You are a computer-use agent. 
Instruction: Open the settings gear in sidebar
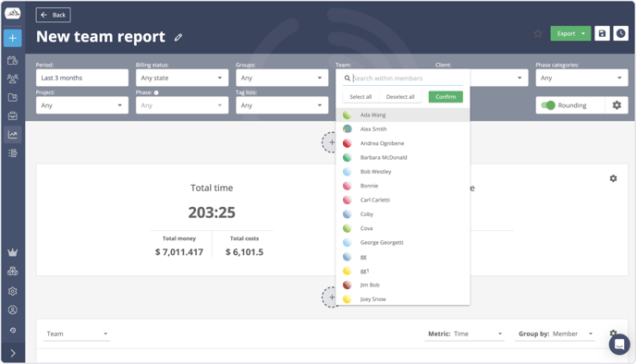pos(13,291)
